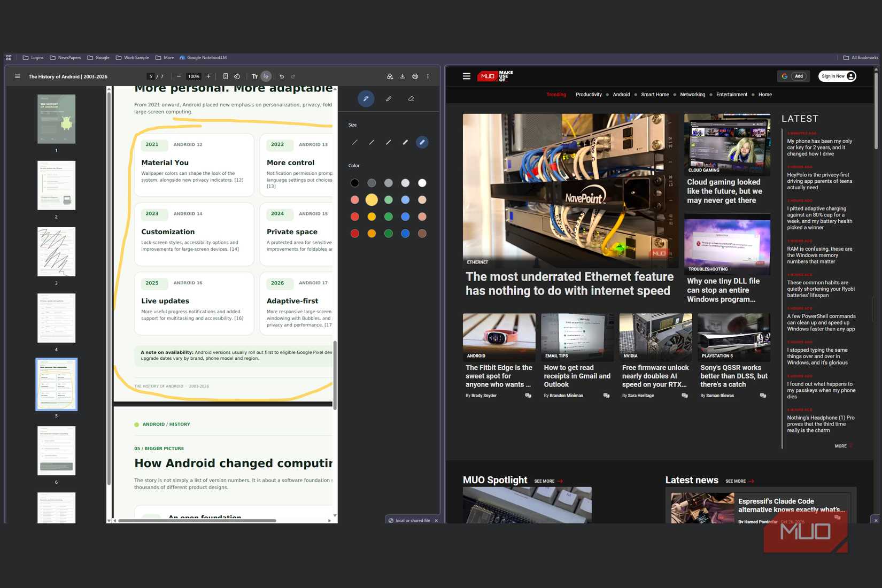Open the MUO hamburger menu
Image resolution: width=882 pixels, height=588 pixels.
point(467,76)
